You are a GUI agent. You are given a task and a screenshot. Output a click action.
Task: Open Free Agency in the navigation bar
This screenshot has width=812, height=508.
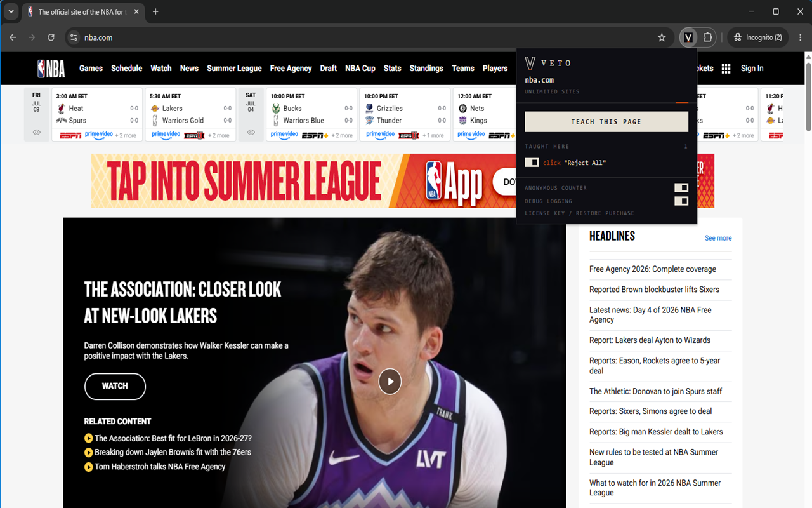(x=291, y=69)
